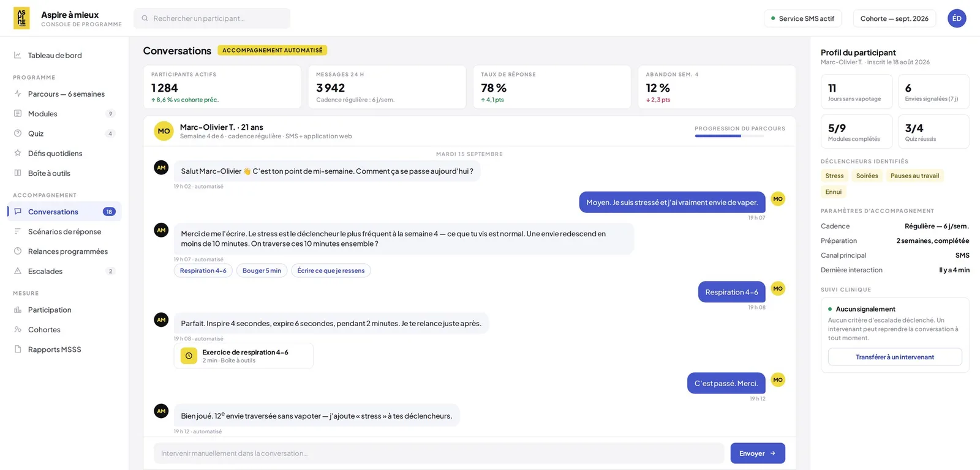Click the parcours progression bar
The height and width of the screenshot is (470, 980).
729,136
